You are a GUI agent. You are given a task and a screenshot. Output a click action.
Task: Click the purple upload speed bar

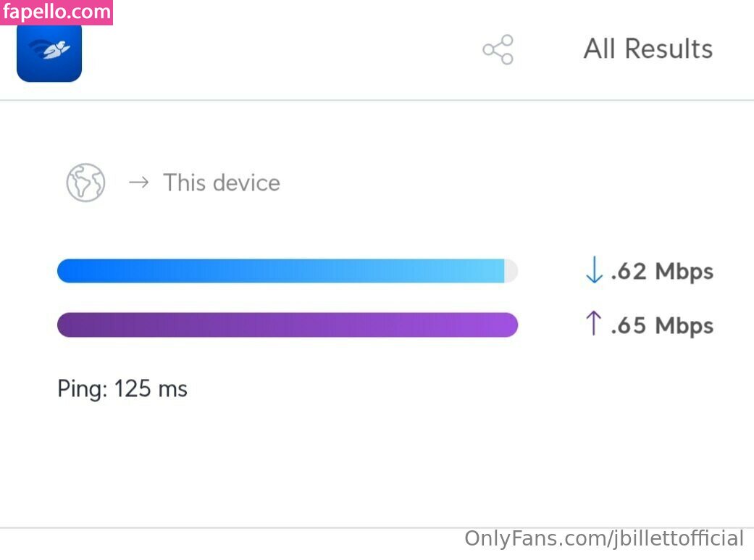pos(287,325)
